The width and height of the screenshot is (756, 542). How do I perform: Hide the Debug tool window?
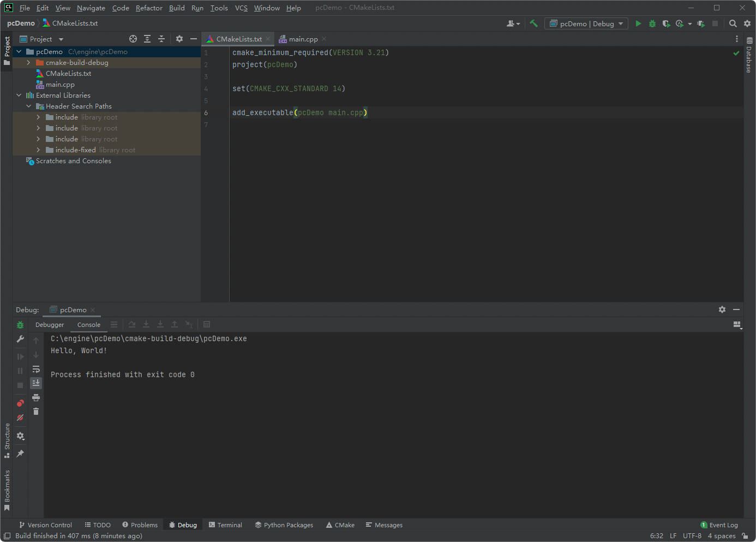click(x=736, y=309)
